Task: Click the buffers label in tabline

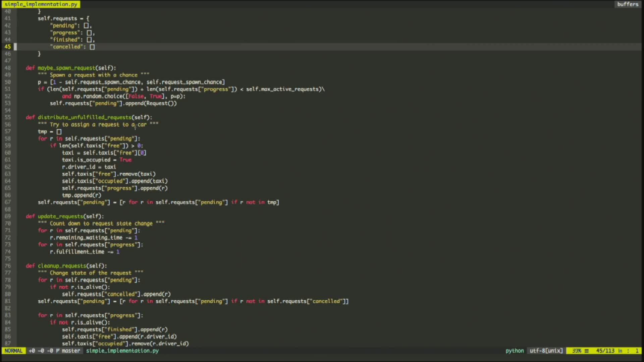Action: [628, 4]
